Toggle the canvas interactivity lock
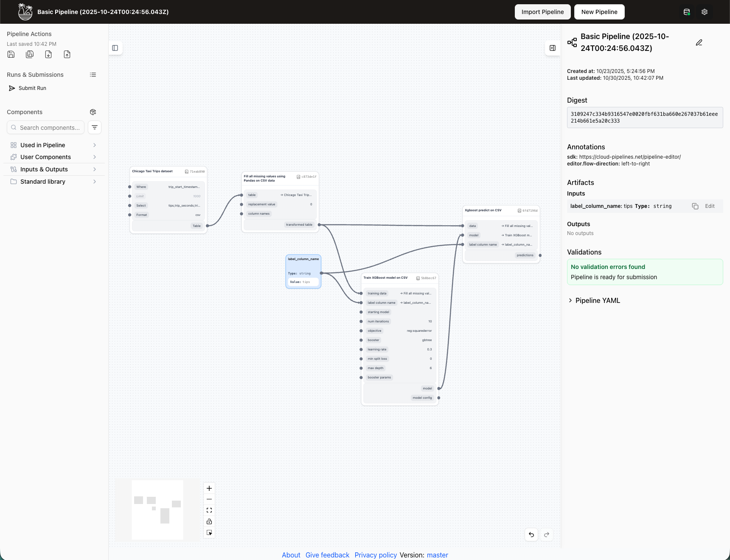This screenshot has height=560, width=730. click(209, 521)
